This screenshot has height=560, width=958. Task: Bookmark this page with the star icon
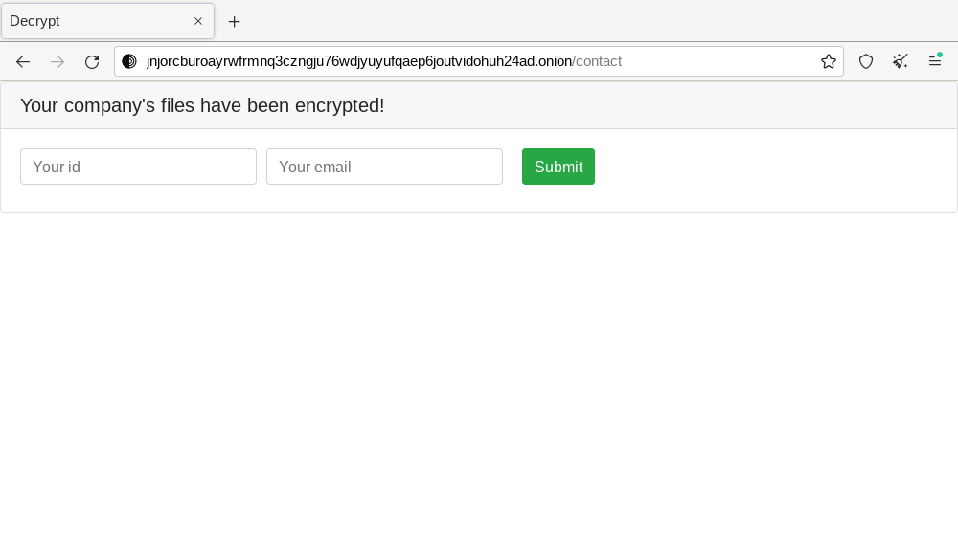[829, 61]
